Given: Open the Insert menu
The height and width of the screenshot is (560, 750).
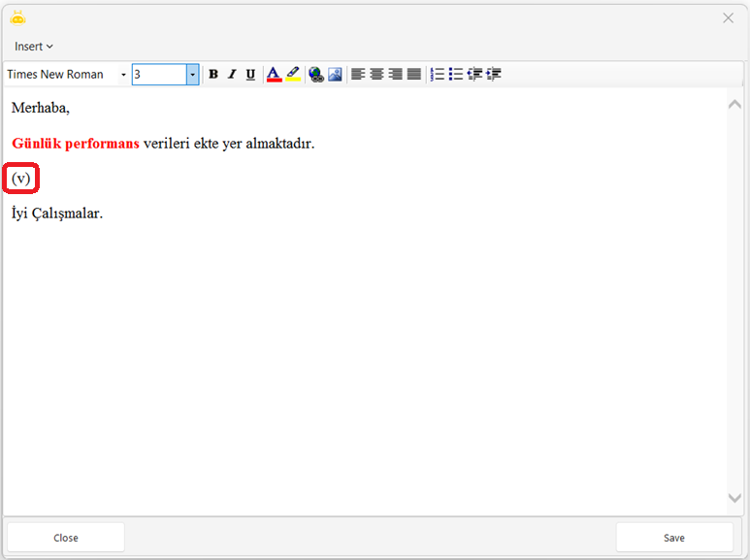Looking at the screenshot, I should pyautogui.click(x=34, y=47).
